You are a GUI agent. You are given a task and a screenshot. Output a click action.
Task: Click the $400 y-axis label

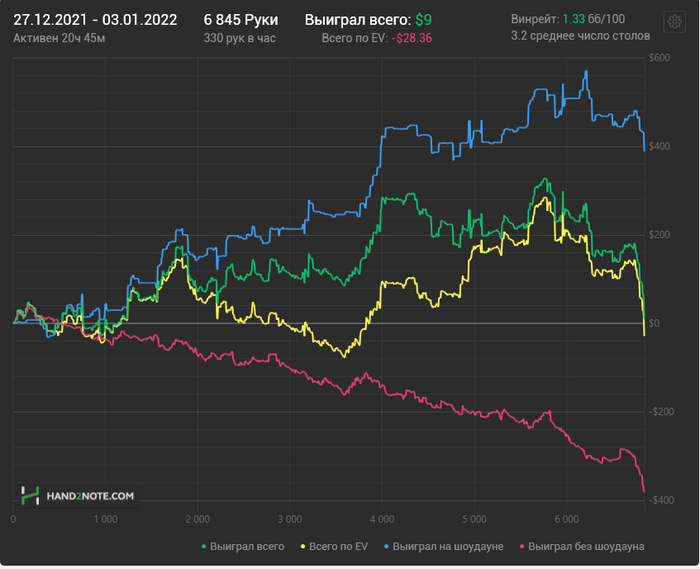point(659,146)
